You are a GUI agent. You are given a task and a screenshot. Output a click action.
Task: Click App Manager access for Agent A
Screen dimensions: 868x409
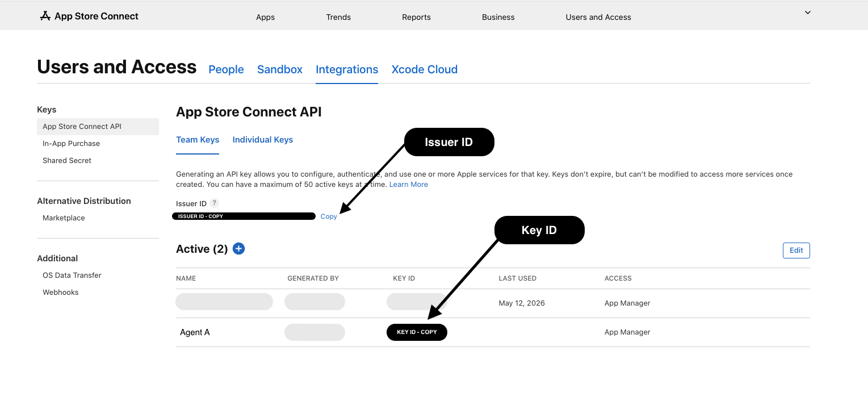click(627, 332)
